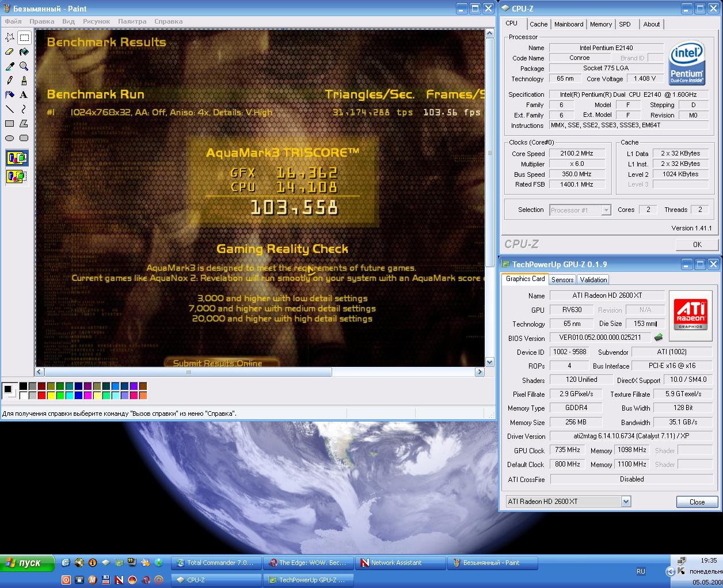The image size is (723, 588).
Task: Pick the bright blue color swatch
Action: 78,396
